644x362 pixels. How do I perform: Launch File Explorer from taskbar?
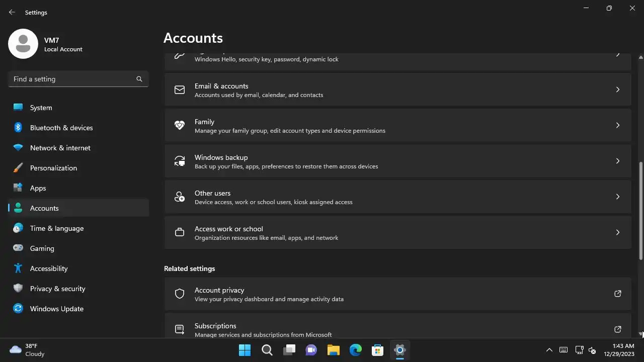[x=334, y=350]
